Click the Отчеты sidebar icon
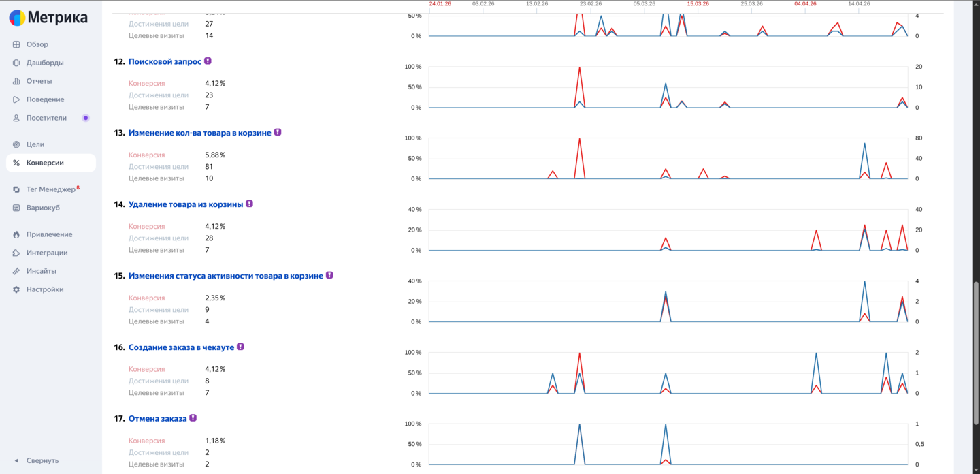Screen dimensions: 980x474 (16, 81)
